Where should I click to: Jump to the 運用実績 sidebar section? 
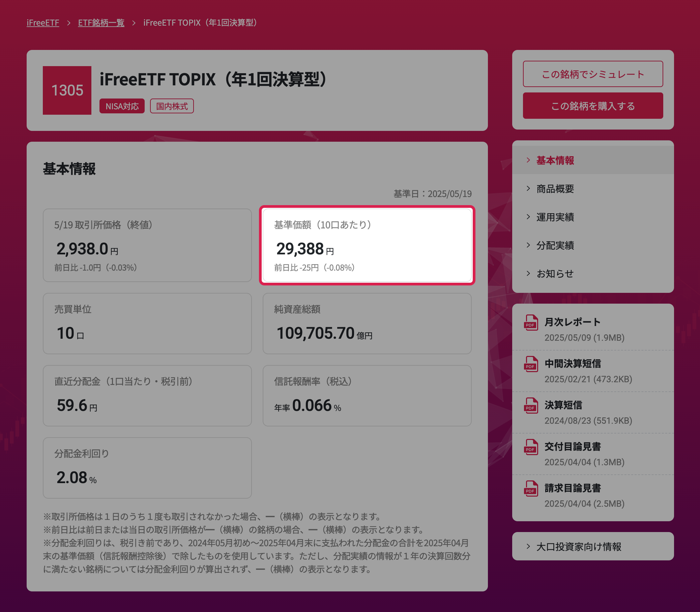593,217
